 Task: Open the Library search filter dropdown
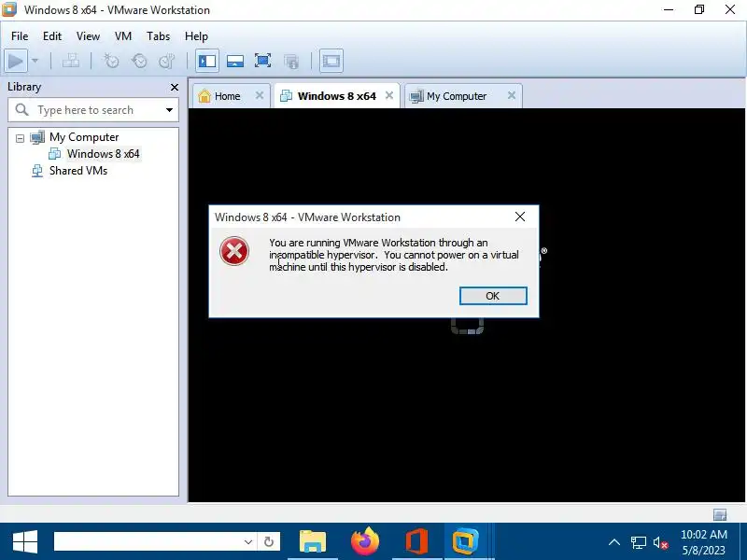coord(169,110)
